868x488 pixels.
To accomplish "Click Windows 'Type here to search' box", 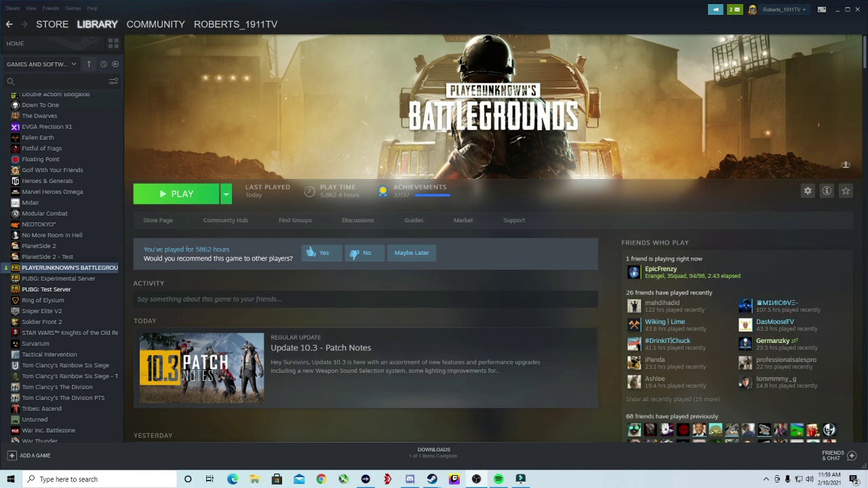I will click(100, 479).
